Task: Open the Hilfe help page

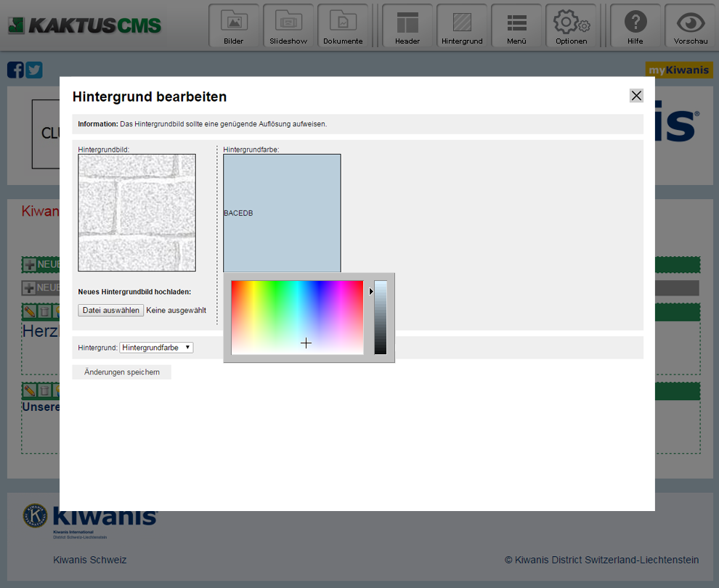Action: click(635, 27)
